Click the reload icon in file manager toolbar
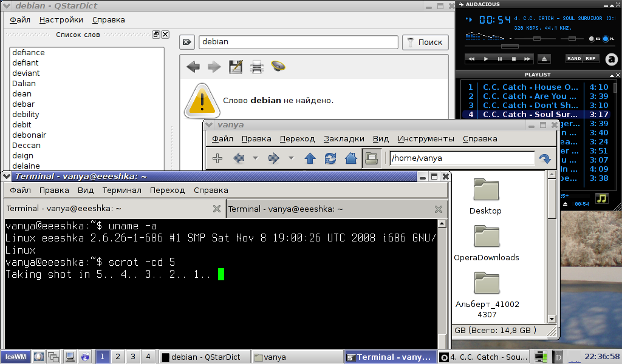The height and width of the screenshot is (364, 622). click(x=330, y=158)
